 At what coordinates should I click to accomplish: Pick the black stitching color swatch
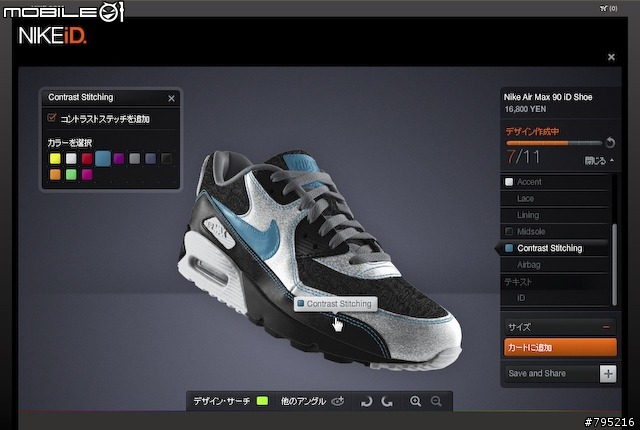tap(167, 158)
